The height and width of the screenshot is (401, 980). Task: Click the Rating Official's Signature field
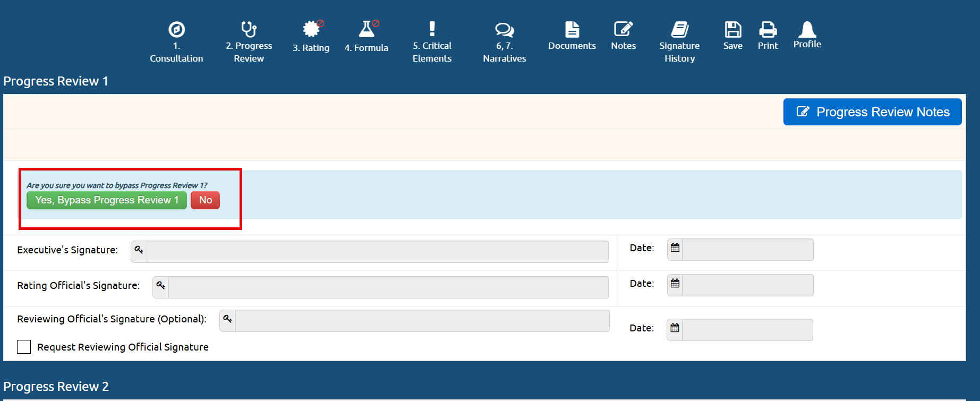[389, 287]
